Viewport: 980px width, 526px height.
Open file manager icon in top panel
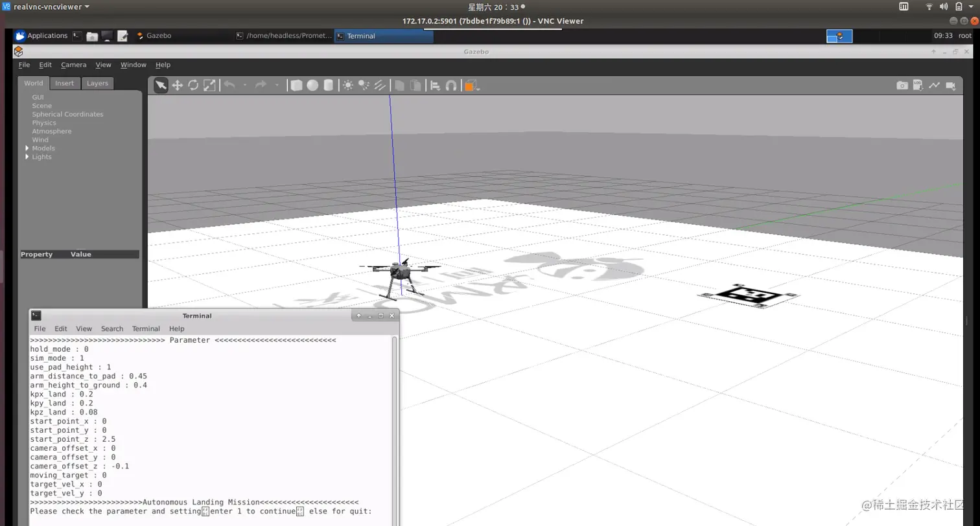pos(92,36)
